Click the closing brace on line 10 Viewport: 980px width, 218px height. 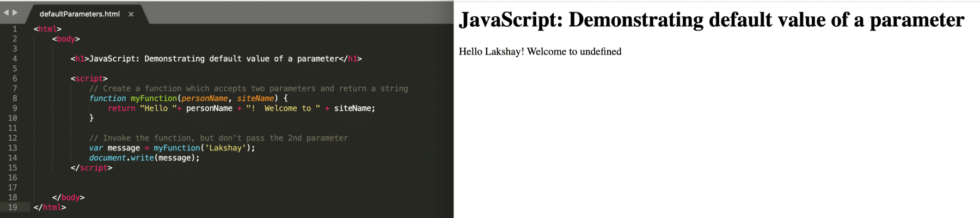pyautogui.click(x=91, y=118)
